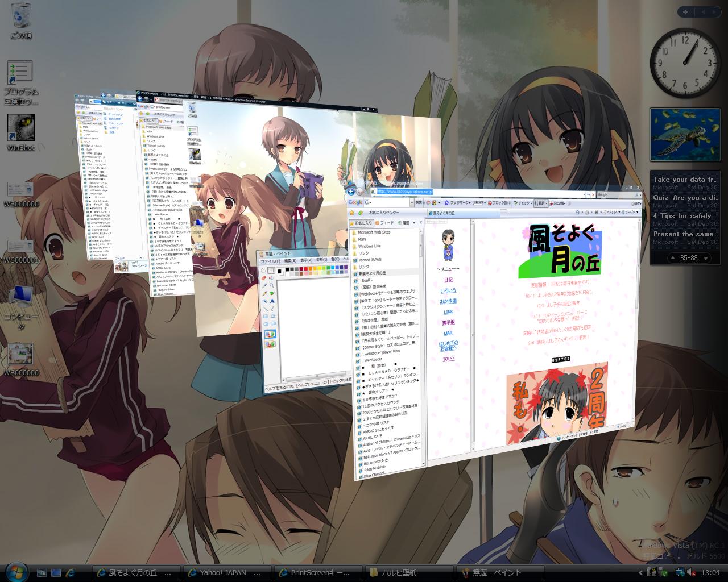Open Paint's ファイル(F) menu

coord(270,261)
